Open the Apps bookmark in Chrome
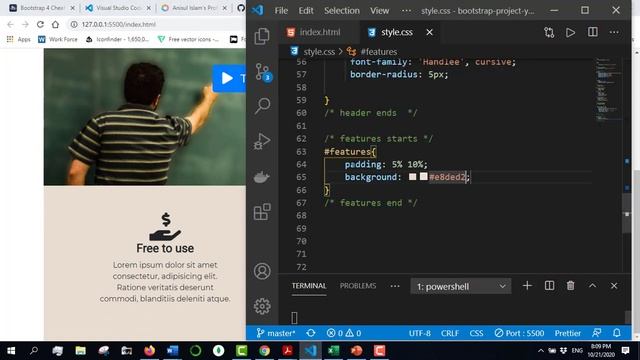 (19, 39)
